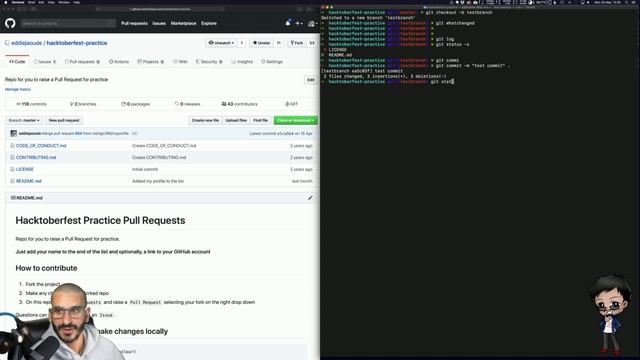640x360 pixels.
Task: Open the Clone or download dropdown
Action: point(296,120)
